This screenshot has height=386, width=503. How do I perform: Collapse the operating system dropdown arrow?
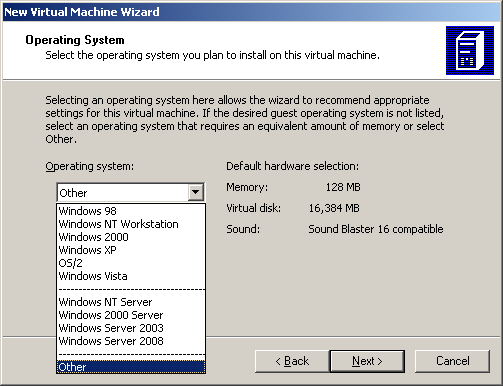(x=196, y=192)
